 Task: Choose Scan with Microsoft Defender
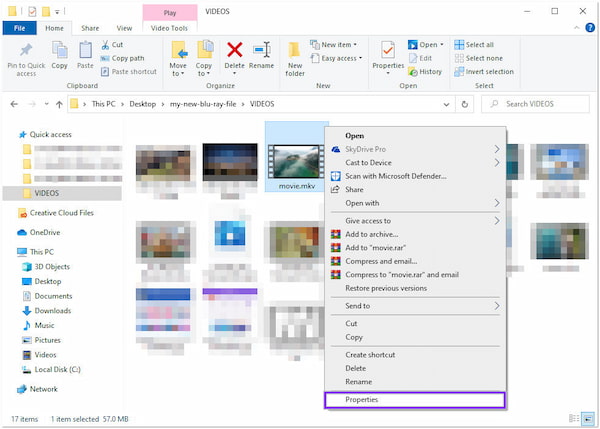(x=415, y=176)
